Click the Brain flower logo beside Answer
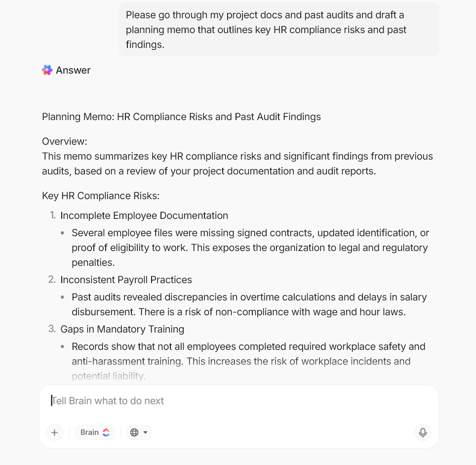The width and height of the screenshot is (476, 465). 47,70
